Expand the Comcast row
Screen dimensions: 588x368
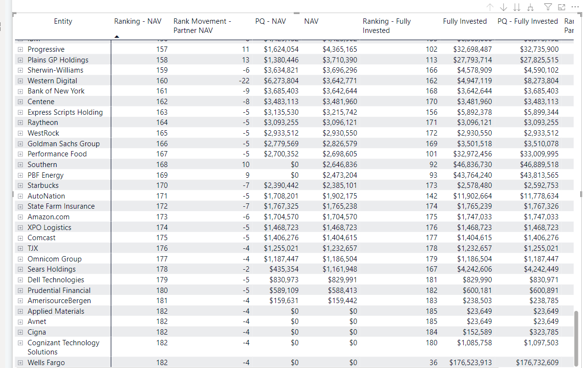tap(20, 238)
